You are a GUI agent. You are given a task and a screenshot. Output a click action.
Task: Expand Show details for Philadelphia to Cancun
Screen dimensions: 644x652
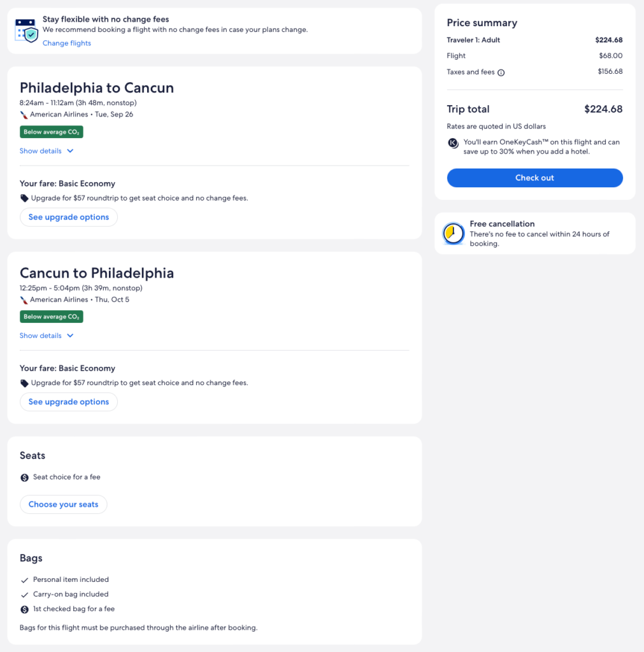41,151
